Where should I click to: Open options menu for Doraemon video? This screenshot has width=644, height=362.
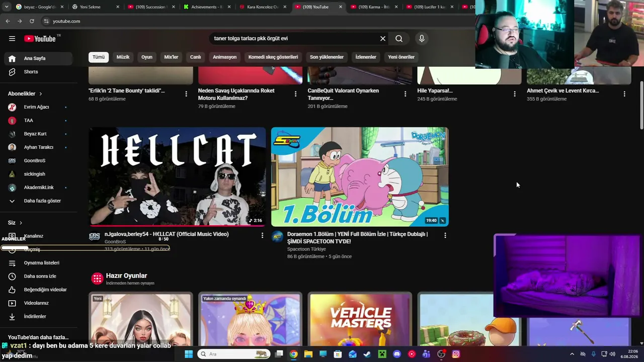(x=445, y=235)
